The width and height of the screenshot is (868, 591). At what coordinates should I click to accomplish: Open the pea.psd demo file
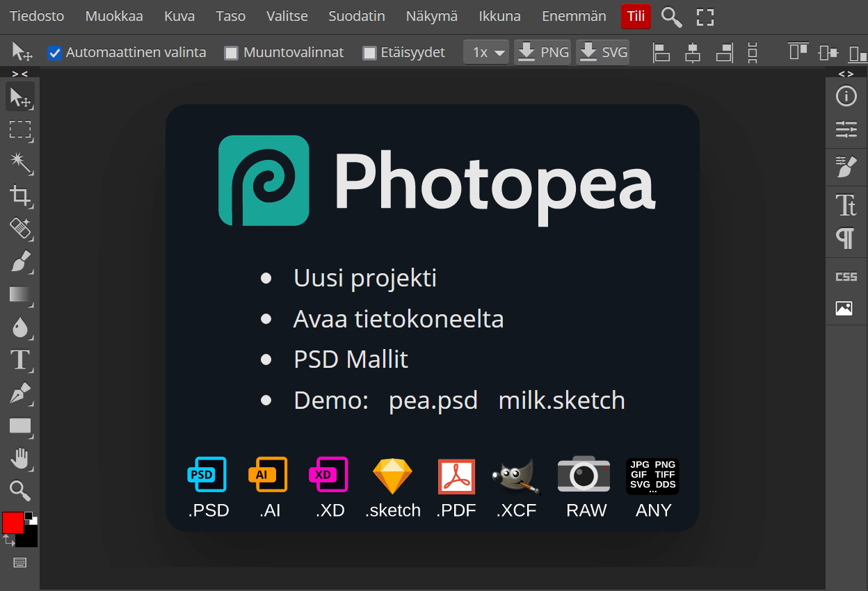[x=433, y=400]
